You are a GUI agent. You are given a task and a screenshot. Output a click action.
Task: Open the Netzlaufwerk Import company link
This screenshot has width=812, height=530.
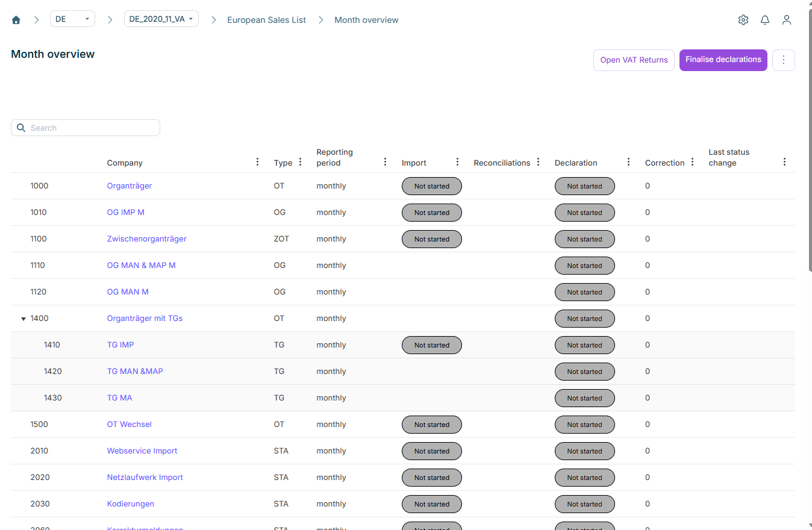(x=145, y=478)
